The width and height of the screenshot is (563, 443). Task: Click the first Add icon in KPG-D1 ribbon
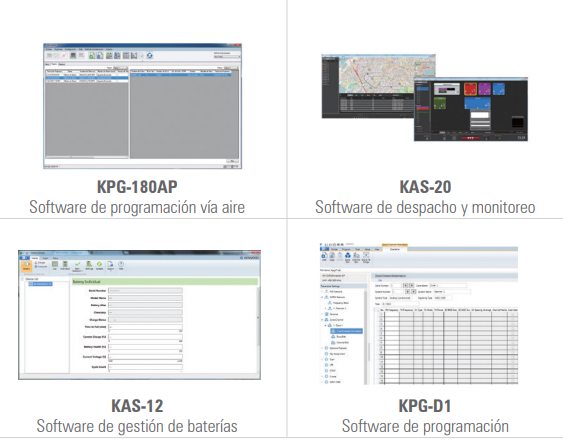(324, 256)
